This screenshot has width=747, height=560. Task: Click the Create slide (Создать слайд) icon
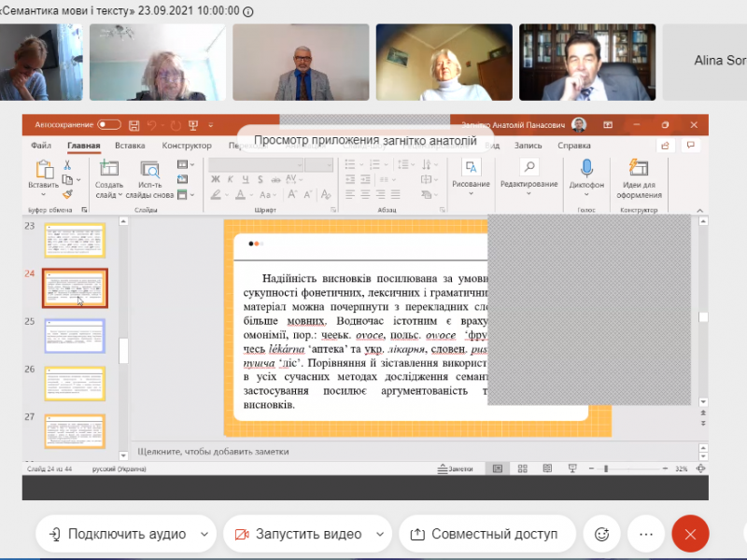[108, 170]
